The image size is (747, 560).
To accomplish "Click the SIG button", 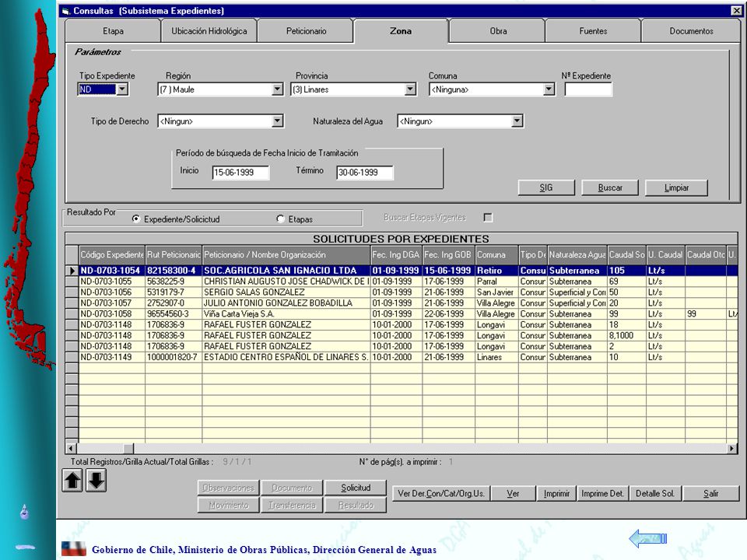I will pyautogui.click(x=546, y=187).
